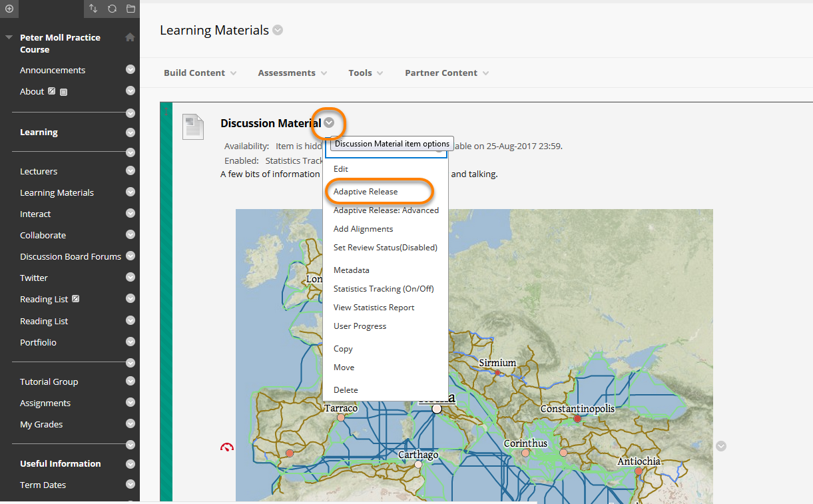Choose Set Review Status(Disabled)

386,248
